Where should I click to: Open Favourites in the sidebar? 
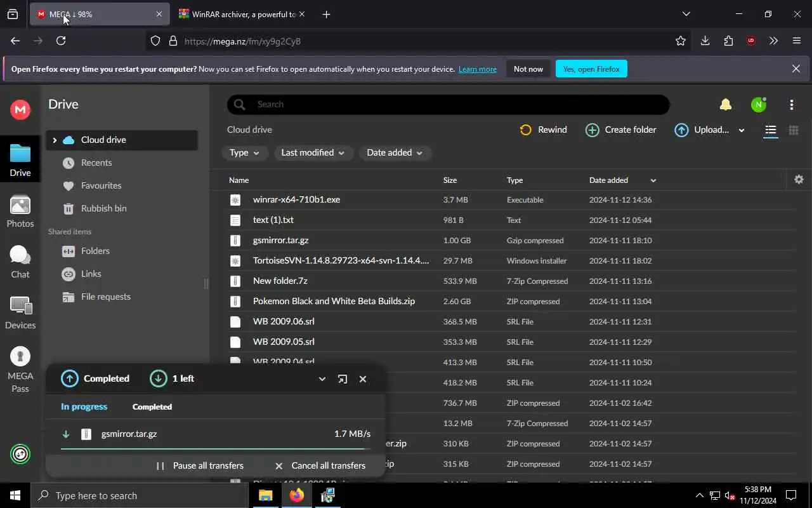(101, 185)
